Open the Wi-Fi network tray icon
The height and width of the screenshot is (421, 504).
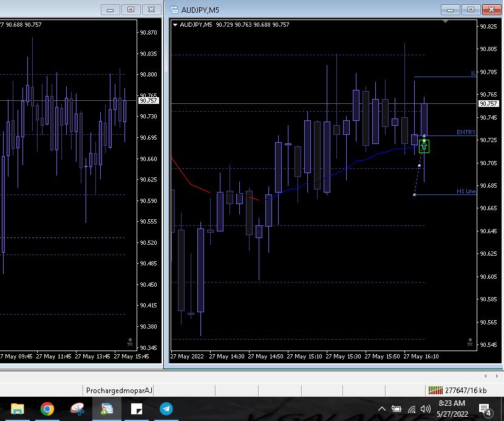pos(412,409)
